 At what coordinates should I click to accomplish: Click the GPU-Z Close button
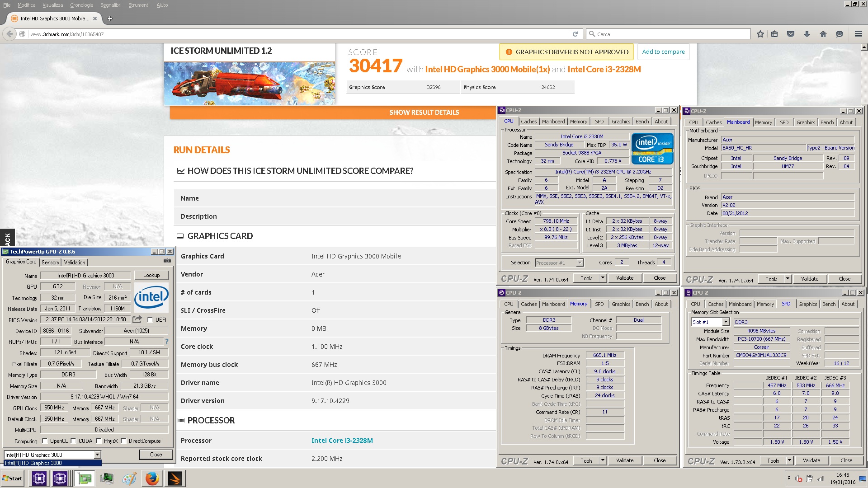(156, 455)
